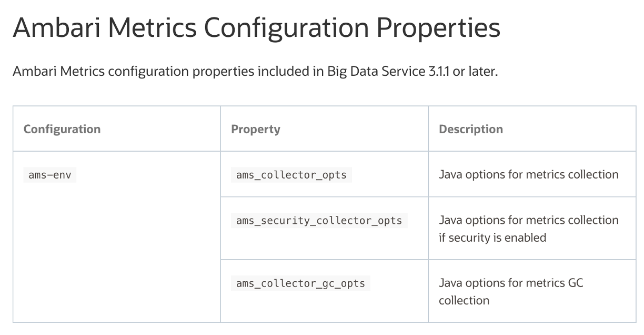Select the Configuration column header
Image resolution: width=644 pixels, height=335 pixels.
tap(62, 129)
